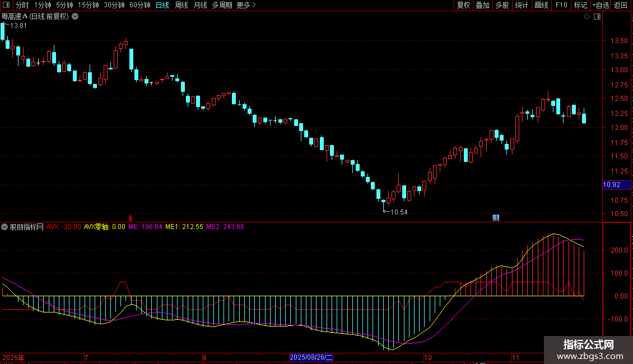Click the 叠加 overlay button
633x364 pixels.
pos(482,6)
